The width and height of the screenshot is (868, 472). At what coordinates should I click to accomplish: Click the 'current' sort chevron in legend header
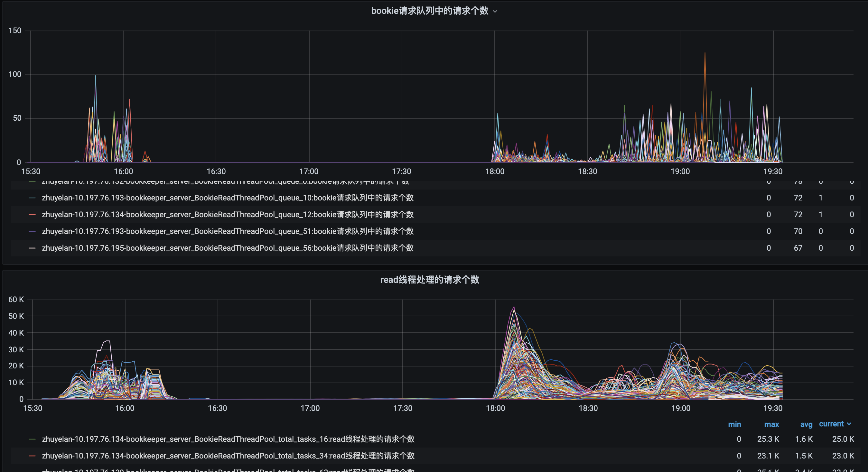[x=849, y=424]
